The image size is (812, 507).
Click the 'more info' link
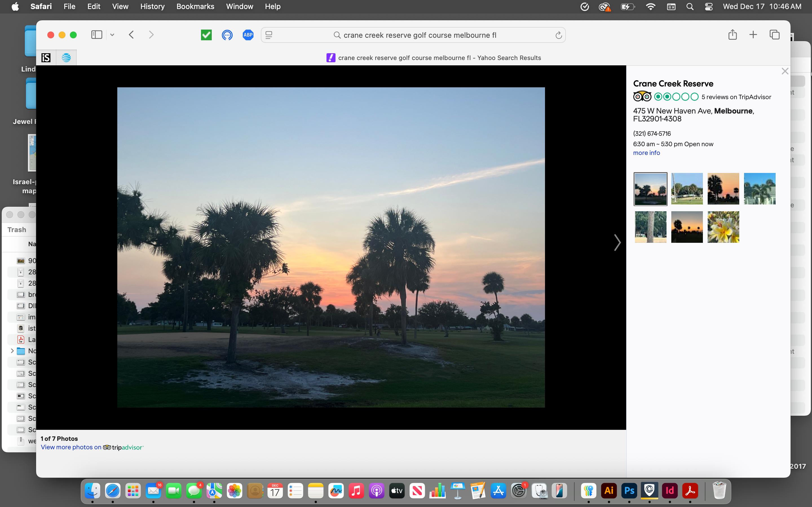pyautogui.click(x=646, y=153)
